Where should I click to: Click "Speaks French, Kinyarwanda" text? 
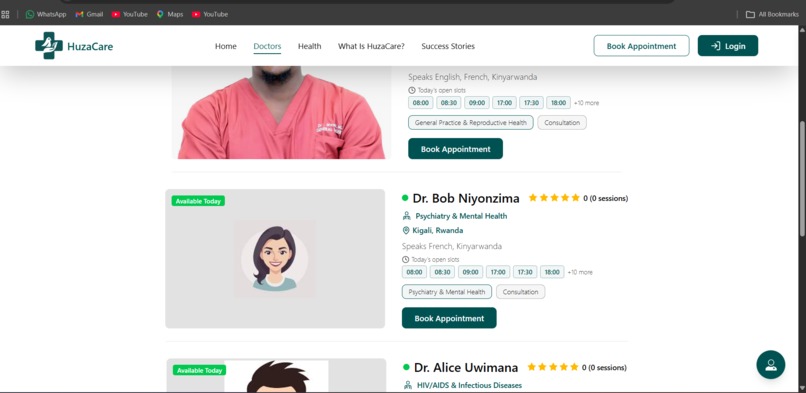[x=452, y=246]
